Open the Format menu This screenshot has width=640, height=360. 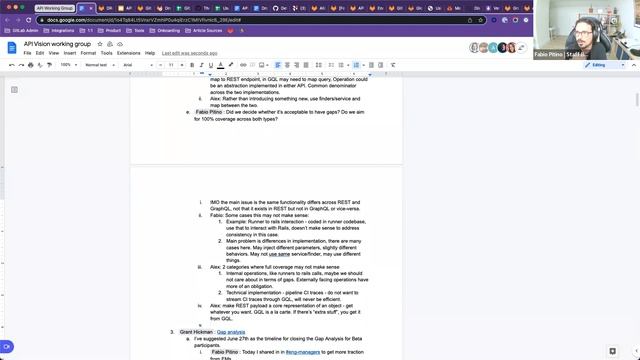click(x=88, y=53)
